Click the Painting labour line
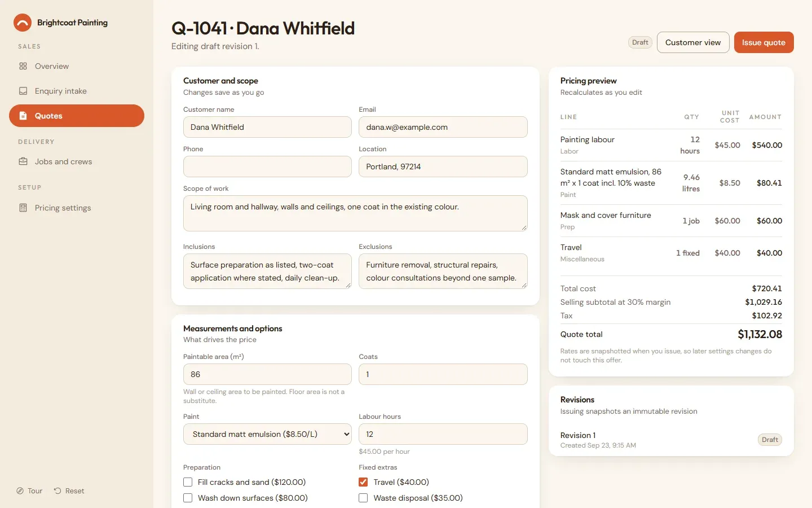Viewport: 812px width, 508px height. tap(671, 145)
